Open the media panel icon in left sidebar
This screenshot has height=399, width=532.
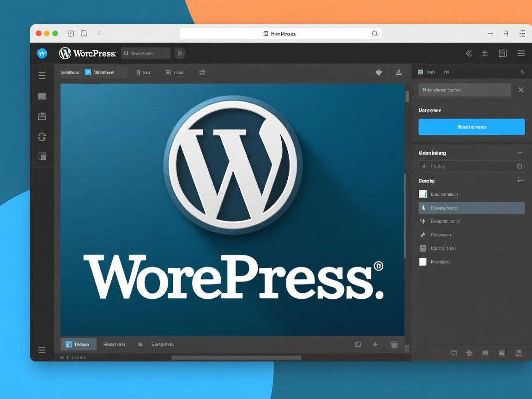tap(42, 156)
